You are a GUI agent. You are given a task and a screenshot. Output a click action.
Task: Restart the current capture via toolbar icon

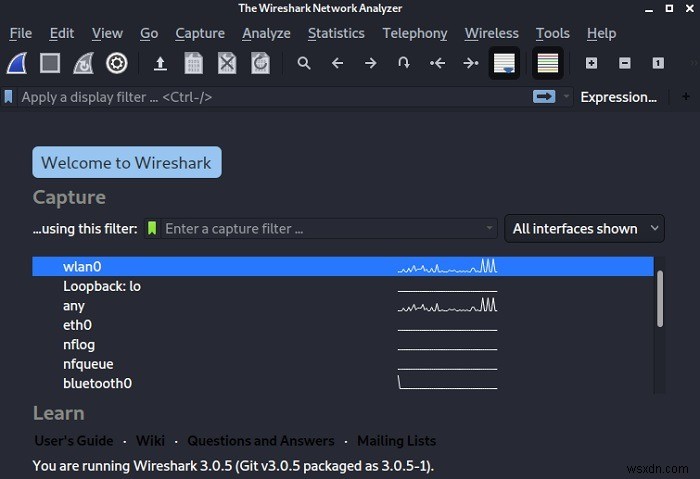(83, 63)
